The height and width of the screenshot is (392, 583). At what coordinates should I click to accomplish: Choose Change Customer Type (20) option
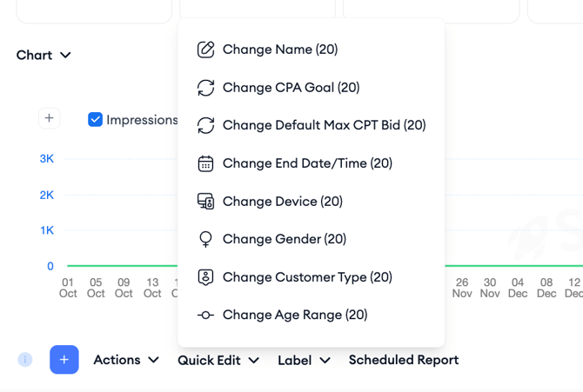pyautogui.click(x=307, y=277)
